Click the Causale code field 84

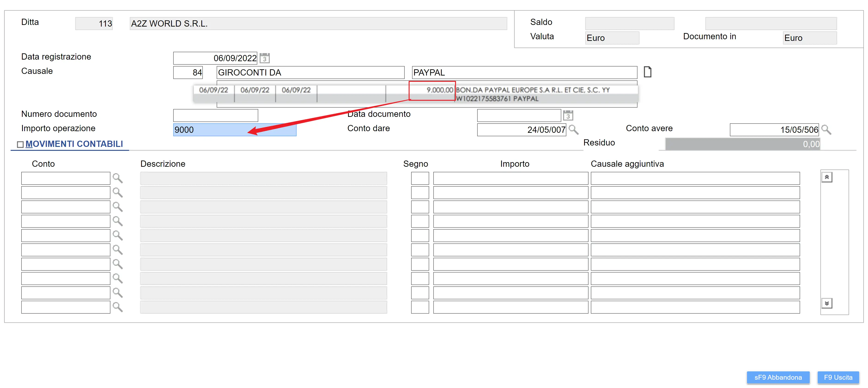188,73
